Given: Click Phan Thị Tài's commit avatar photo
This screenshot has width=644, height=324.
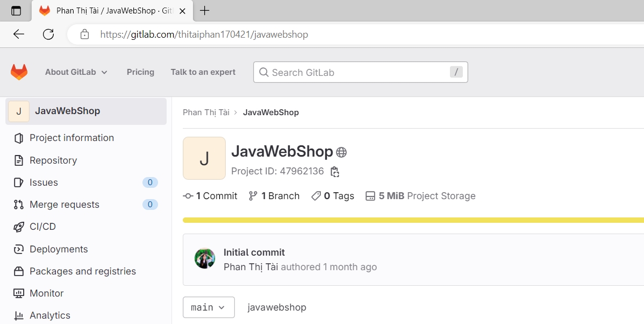Looking at the screenshot, I should pos(204,258).
